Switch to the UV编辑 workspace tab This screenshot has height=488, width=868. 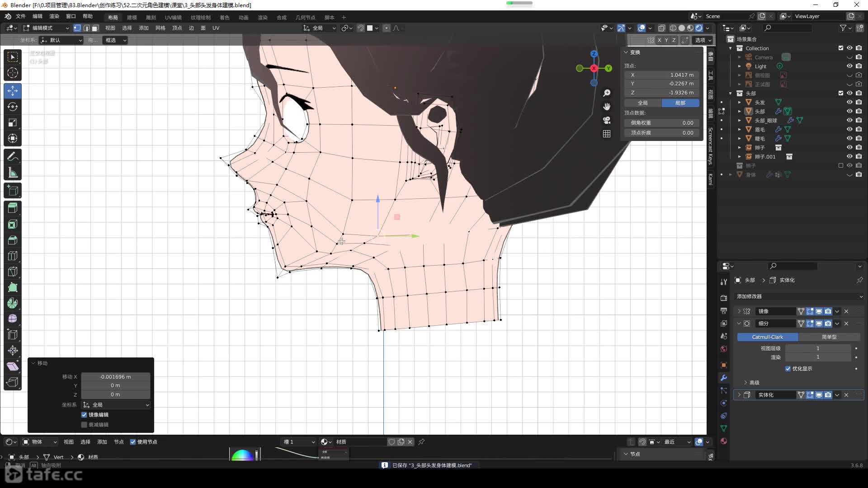point(173,17)
